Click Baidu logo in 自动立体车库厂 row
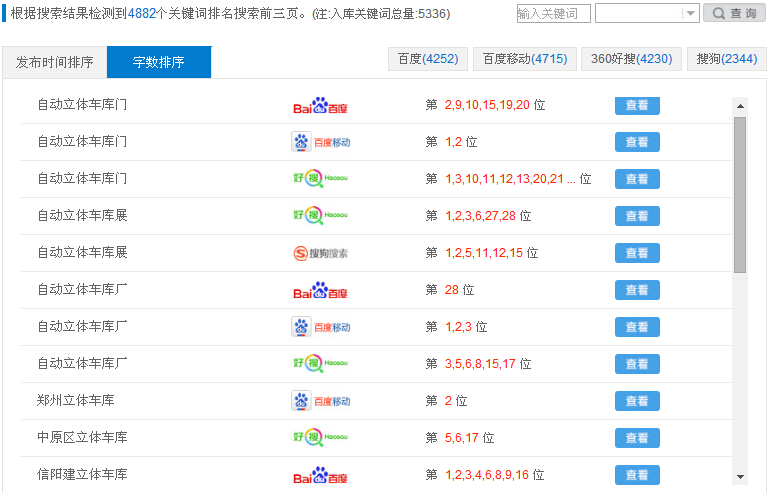 point(320,290)
